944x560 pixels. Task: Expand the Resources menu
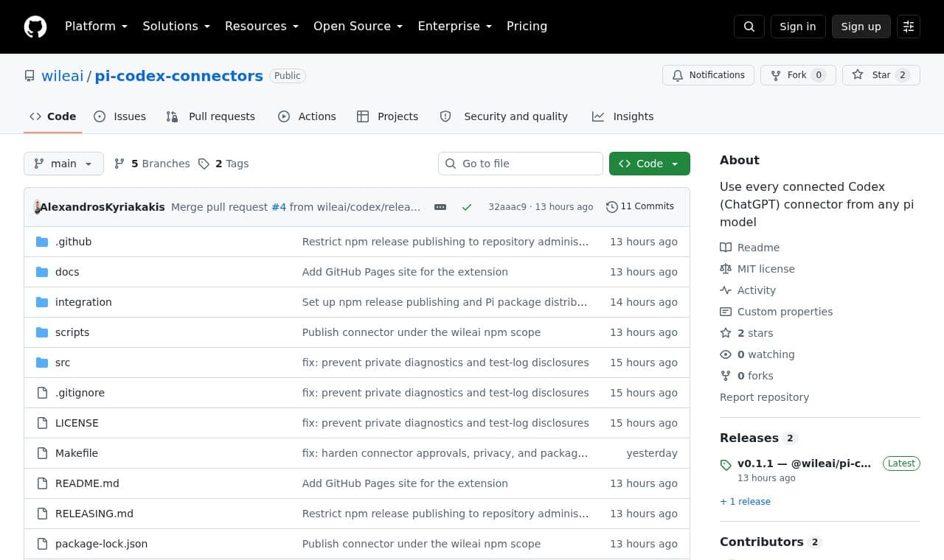[262, 27]
